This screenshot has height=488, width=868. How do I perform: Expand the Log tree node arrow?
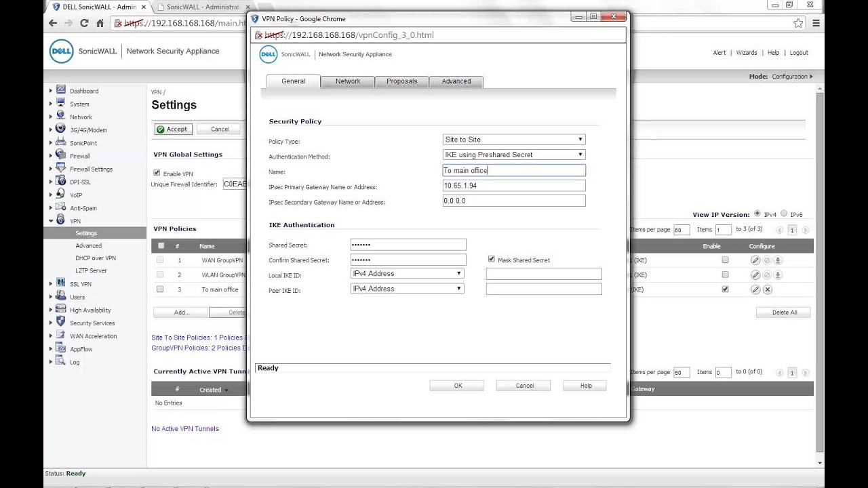click(51, 362)
